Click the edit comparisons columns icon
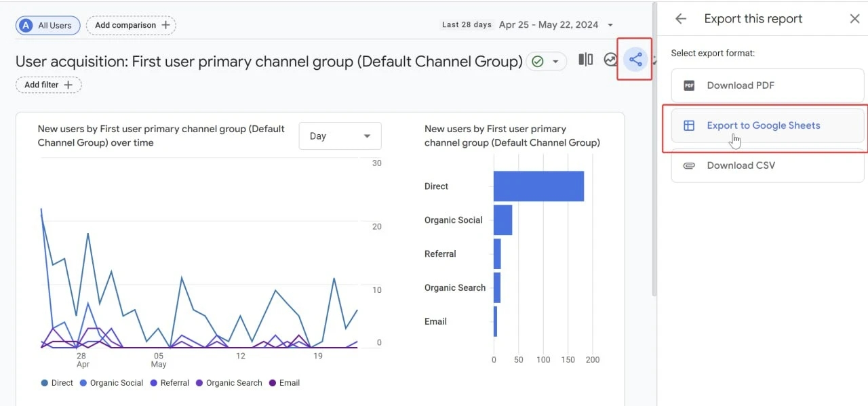Image resolution: width=868 pixels, height=406 pixels. 585,60
